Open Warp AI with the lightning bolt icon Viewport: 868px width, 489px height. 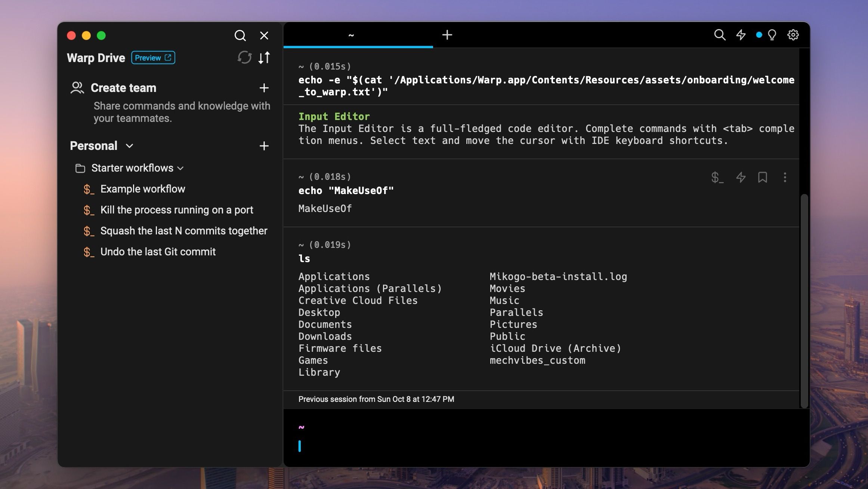[741, 34]
